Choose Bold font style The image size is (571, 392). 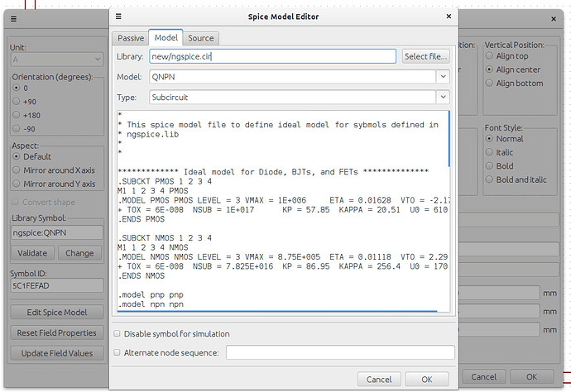(x=489, y=165)
